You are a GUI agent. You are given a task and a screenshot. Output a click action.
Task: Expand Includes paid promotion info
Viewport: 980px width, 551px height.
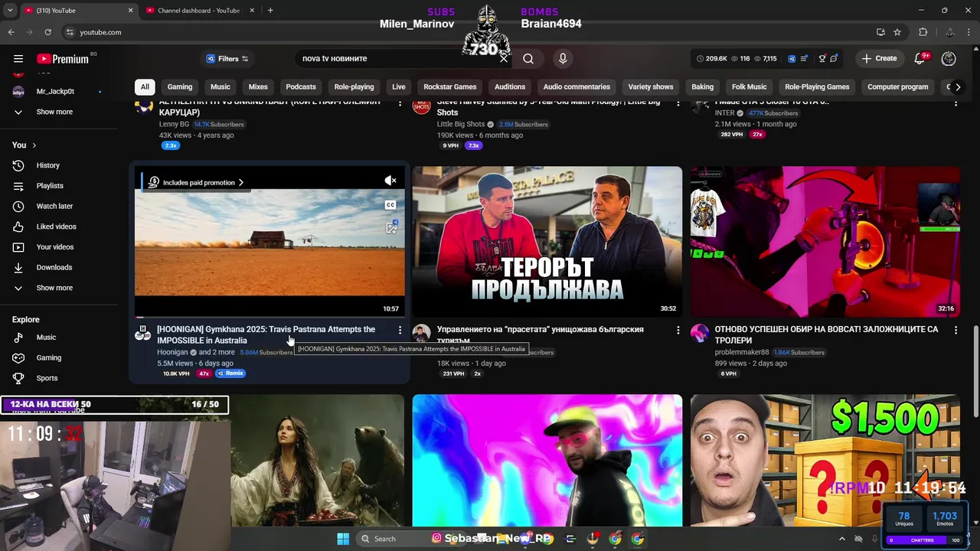[196, 182]
